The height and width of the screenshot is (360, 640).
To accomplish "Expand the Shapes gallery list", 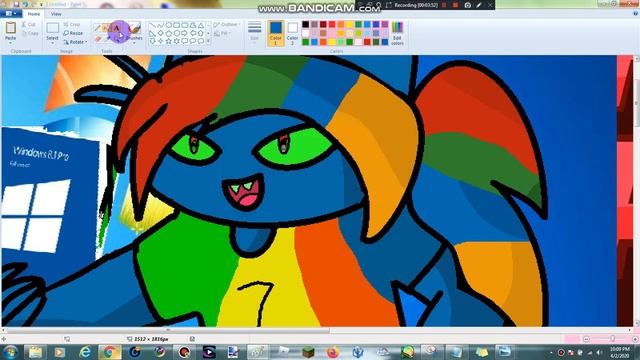I will coord(209,41).
